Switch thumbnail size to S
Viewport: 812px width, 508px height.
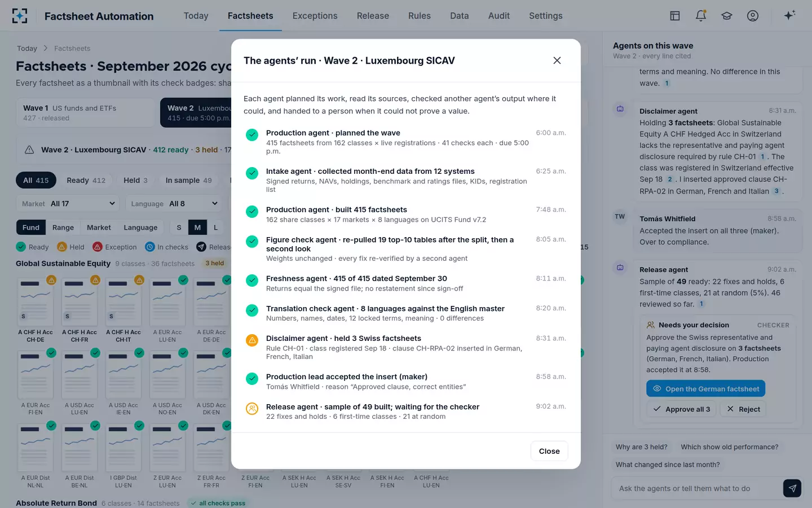(179, 227)
